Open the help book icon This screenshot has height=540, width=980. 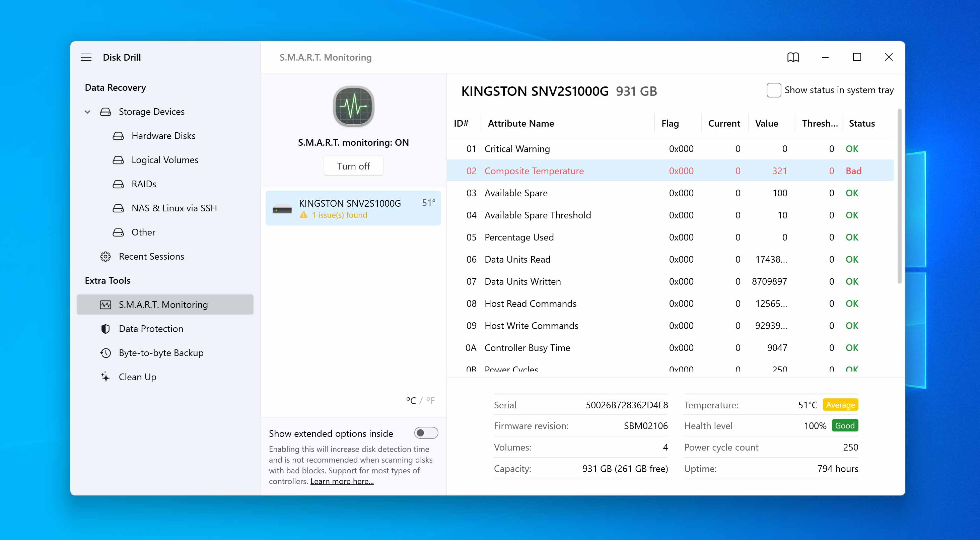click(793, 57)
